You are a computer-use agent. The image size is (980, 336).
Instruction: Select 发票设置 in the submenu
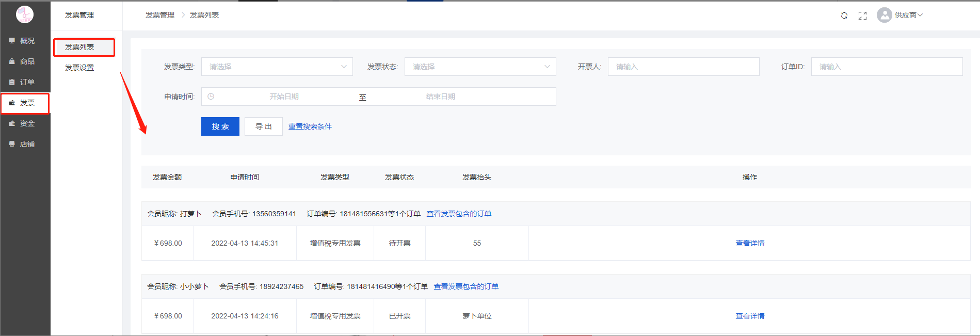[79, 68]
